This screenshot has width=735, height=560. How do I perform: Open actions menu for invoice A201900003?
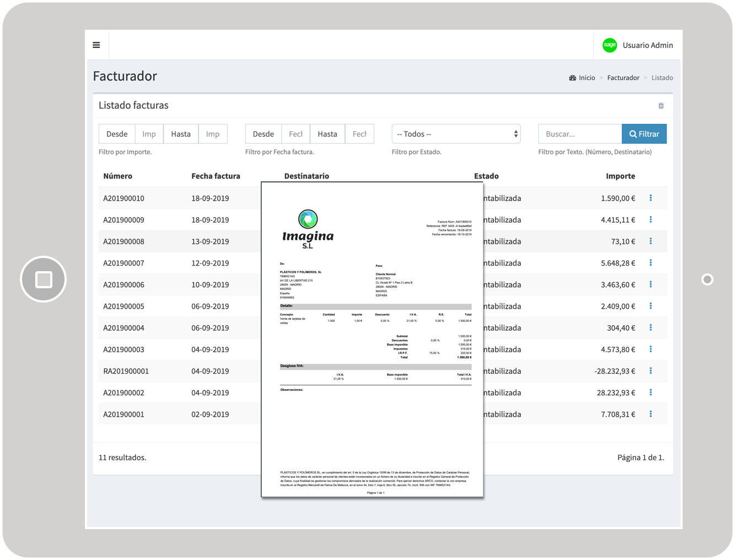[651, 349]
